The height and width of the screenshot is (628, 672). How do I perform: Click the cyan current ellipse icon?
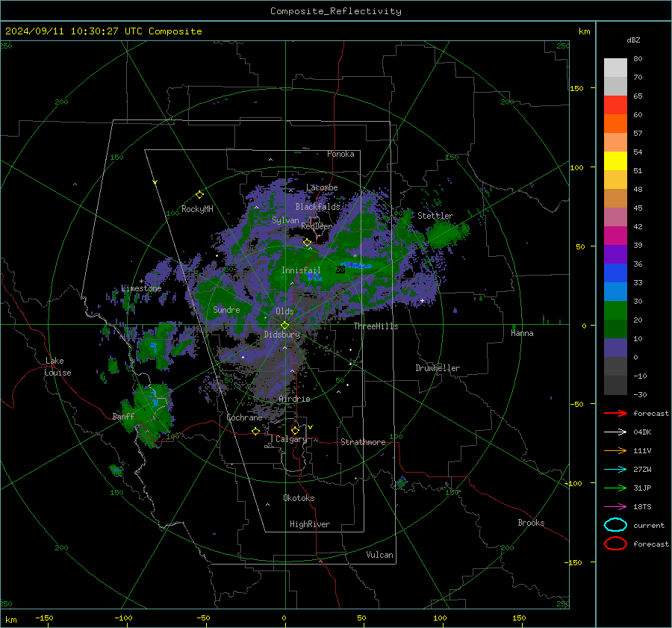[615, 525]
